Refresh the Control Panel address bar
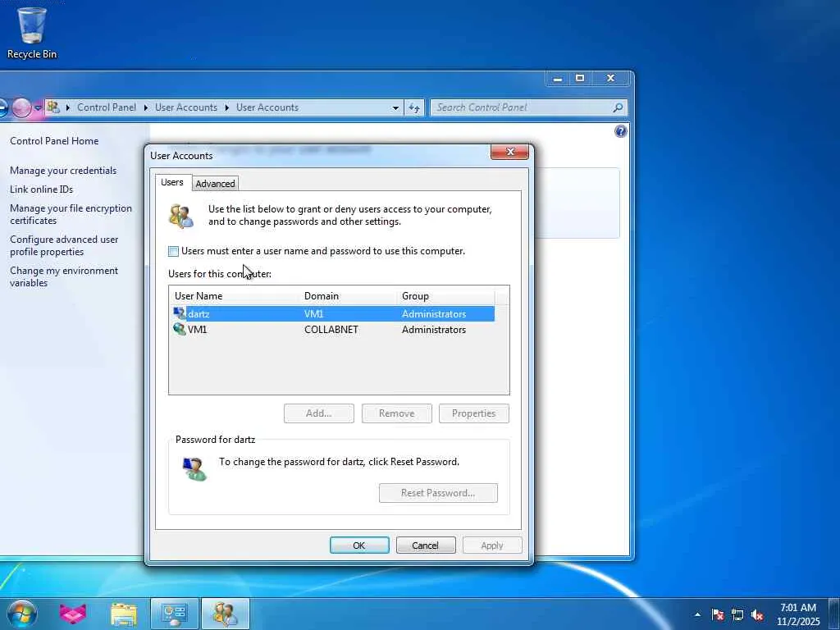 click(x=414, y=107)
